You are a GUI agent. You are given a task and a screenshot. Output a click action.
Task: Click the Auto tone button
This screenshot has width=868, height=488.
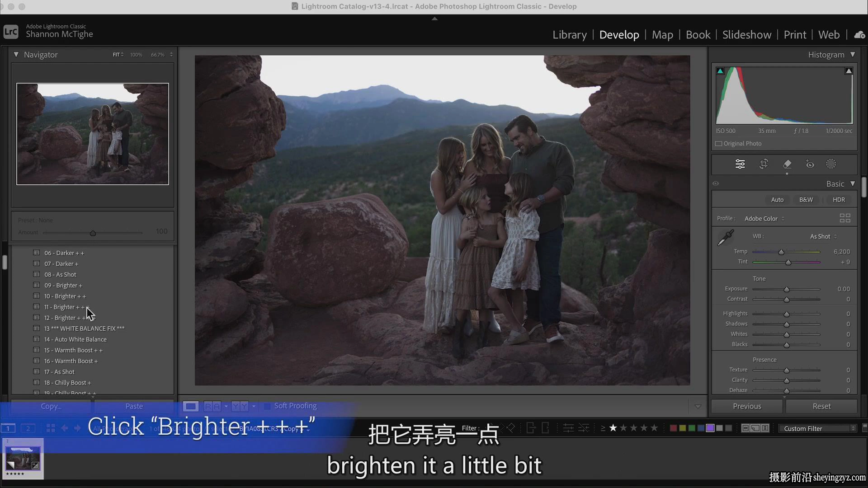[x=777, y=200]
